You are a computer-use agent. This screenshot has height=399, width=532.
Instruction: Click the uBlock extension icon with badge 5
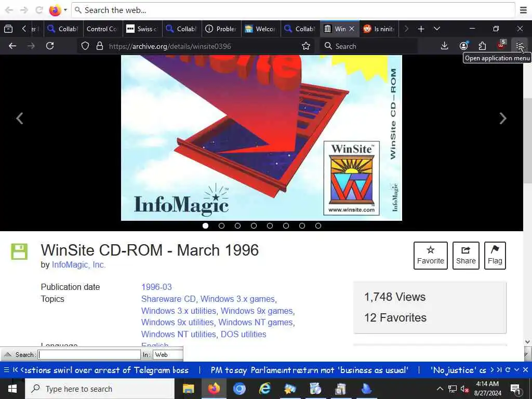[501, 45]
